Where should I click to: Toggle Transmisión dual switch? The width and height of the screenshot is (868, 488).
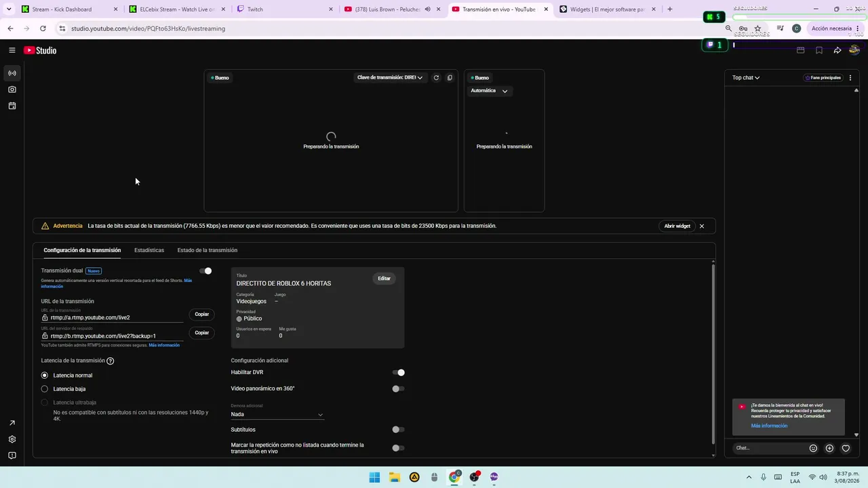[205, 271]
